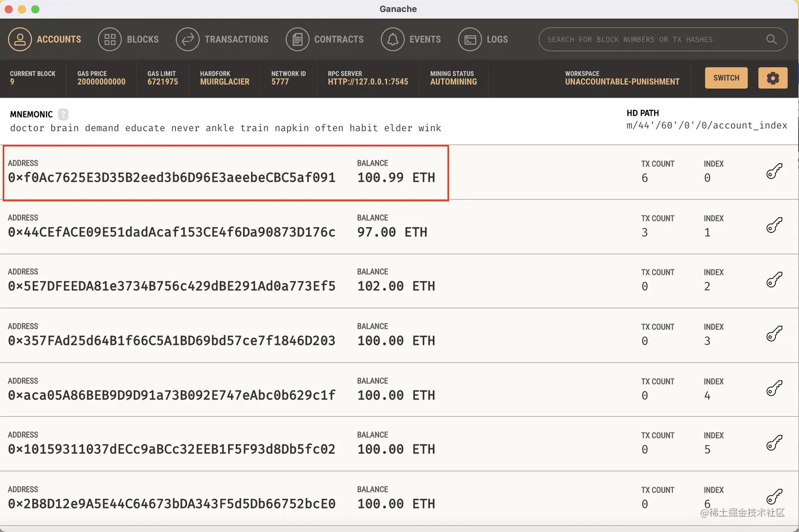
Task: Select address 0xaca05A86BEB9D9D91a73B092E747eAbc0b629c1f
Action: tap(172, 395)
